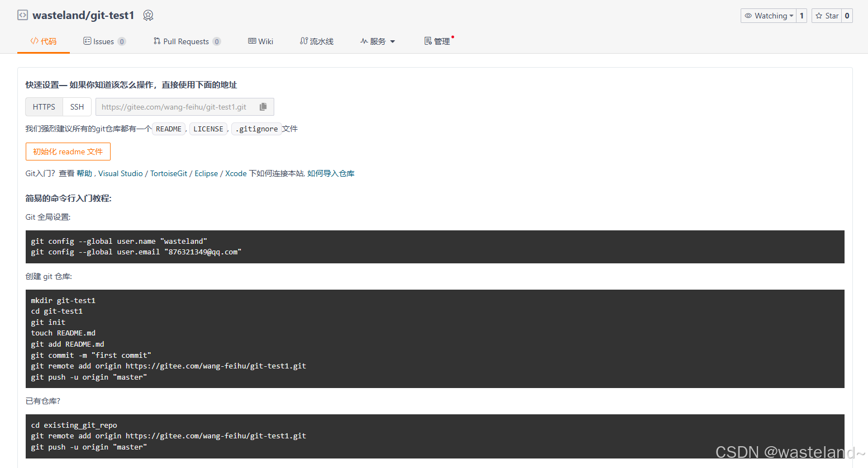
Task: Open the TortoiseGit link
Action: (x=169, y=173)
